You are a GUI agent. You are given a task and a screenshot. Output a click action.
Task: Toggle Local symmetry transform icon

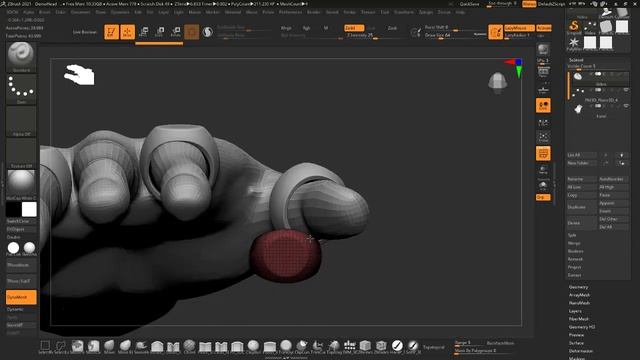pos(543,105)
